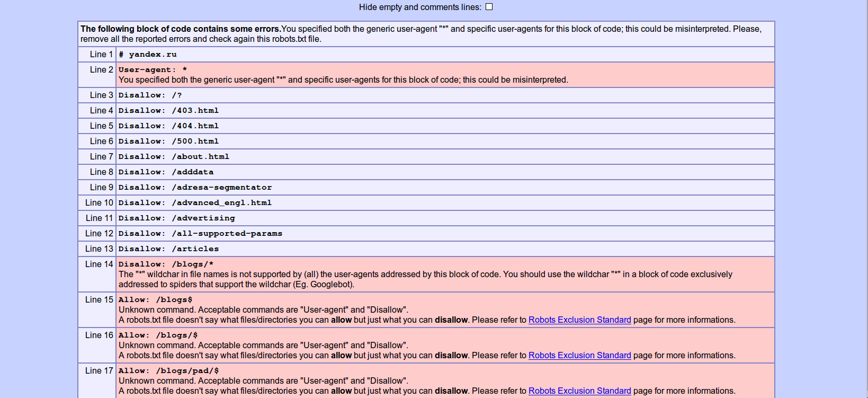
Task: Click the 'Line 1' row label
Action: [x=101, y=55]
